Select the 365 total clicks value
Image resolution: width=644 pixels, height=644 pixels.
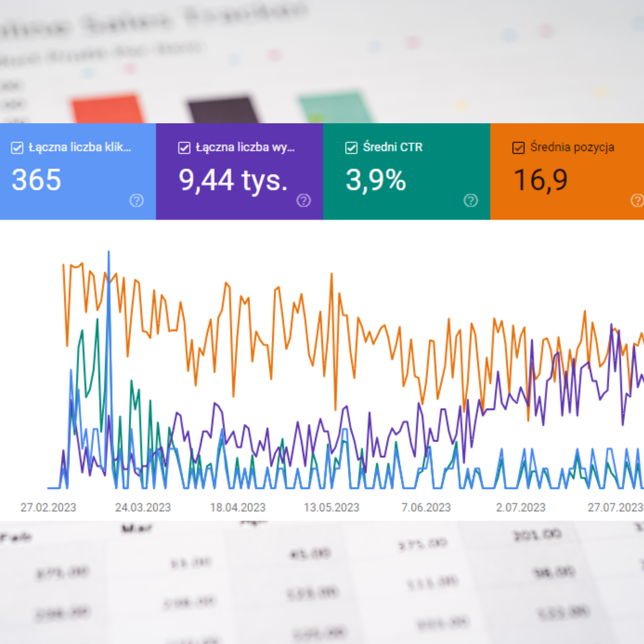(x=36, y=180)
